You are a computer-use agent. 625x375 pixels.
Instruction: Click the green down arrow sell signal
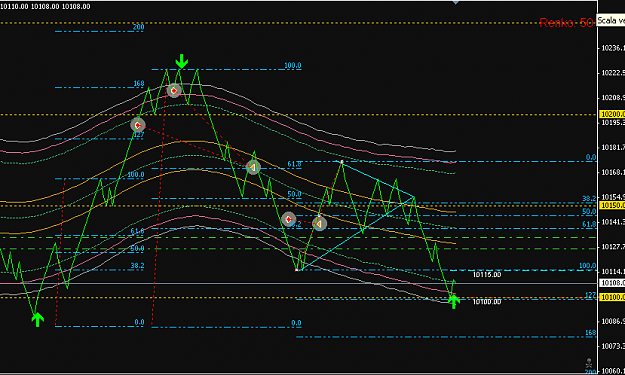coord(182,61)
